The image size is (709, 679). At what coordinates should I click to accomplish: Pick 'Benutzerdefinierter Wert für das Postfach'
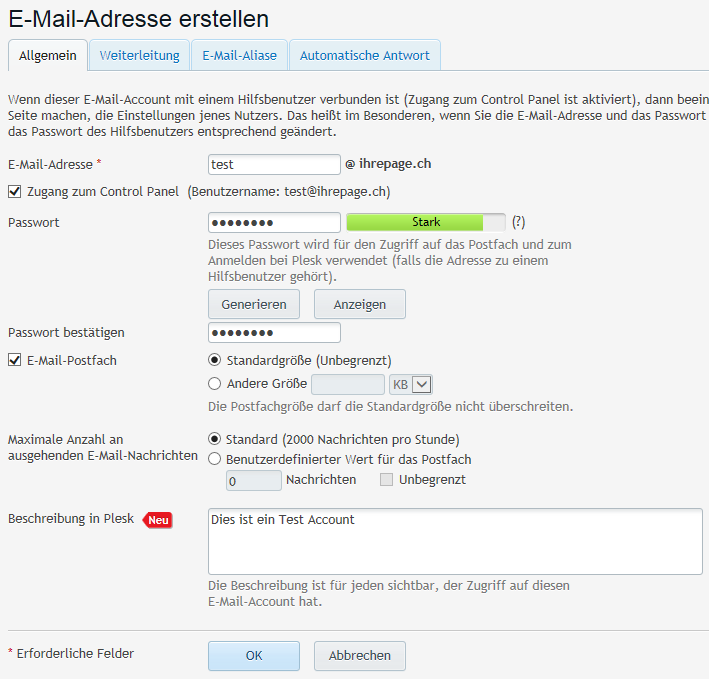(x=215, y=459)
